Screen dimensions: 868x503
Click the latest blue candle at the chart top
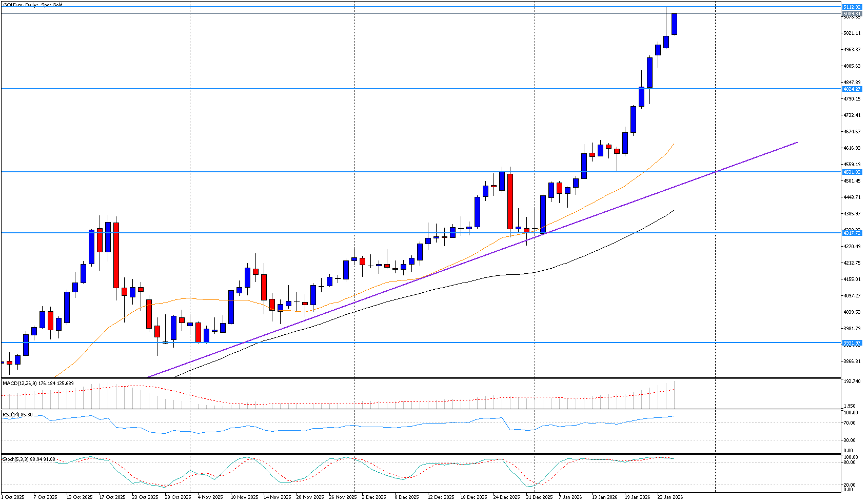tap(674, 24)
